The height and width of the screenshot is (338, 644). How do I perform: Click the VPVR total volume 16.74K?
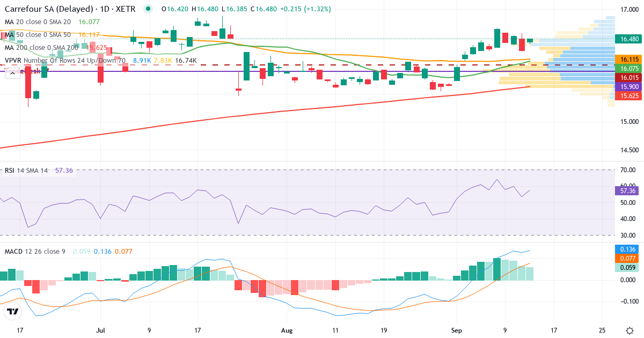coord(186,61)
